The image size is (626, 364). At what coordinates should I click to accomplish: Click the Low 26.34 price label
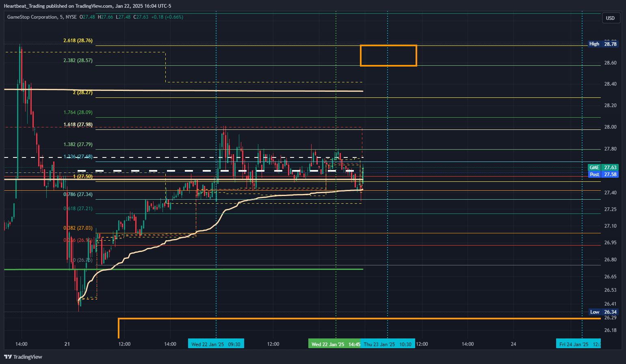(x=604, y=312)
